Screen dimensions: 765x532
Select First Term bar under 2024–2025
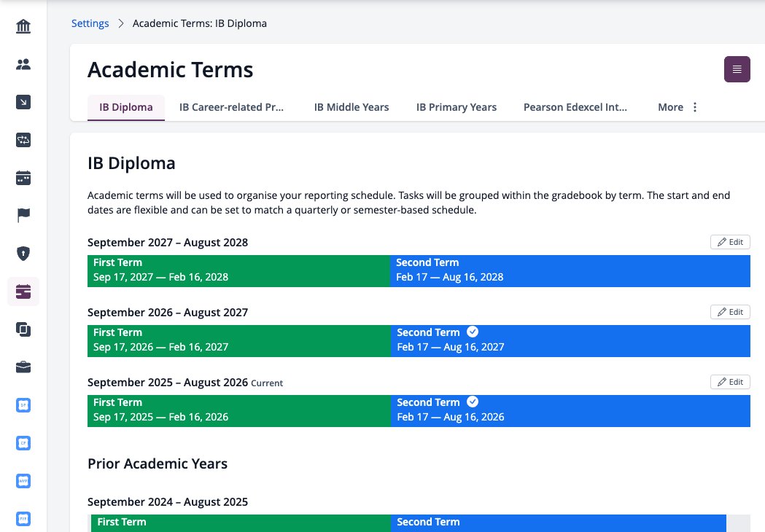click(x=241, y=523)
